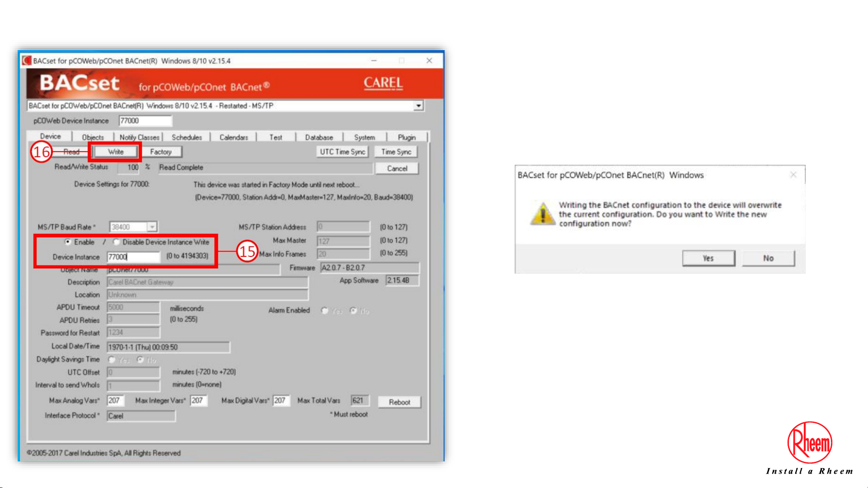Click No in the confirmation dialog

(x=768, y=258)
